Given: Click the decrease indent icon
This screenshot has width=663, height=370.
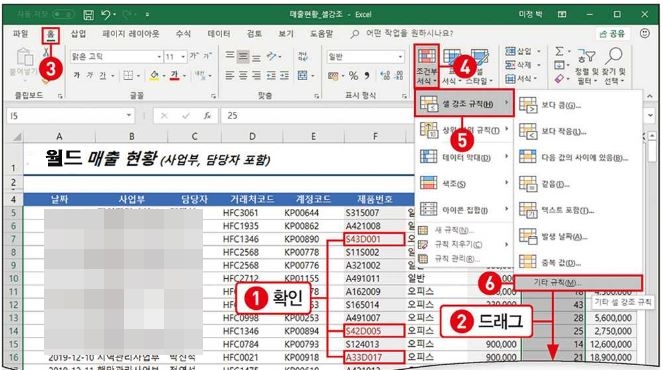Looking at the screenshot, I should pos(271,75).
